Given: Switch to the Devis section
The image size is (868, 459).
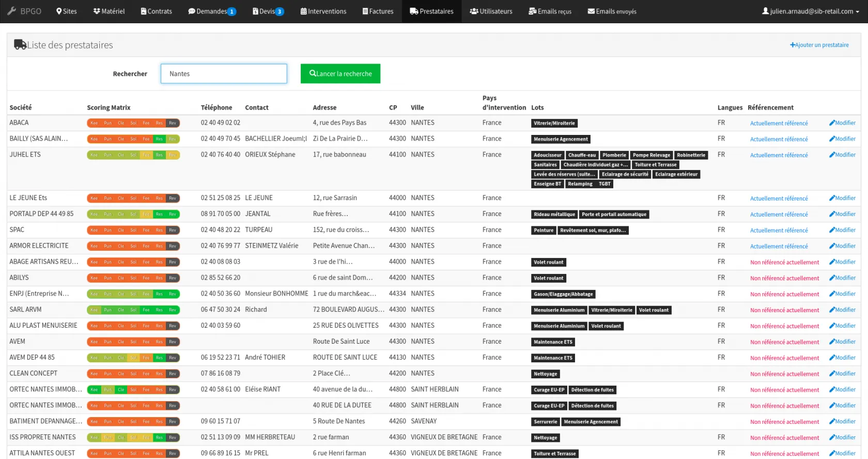Looking at the screenshot, I should click(x=267, y=11).
